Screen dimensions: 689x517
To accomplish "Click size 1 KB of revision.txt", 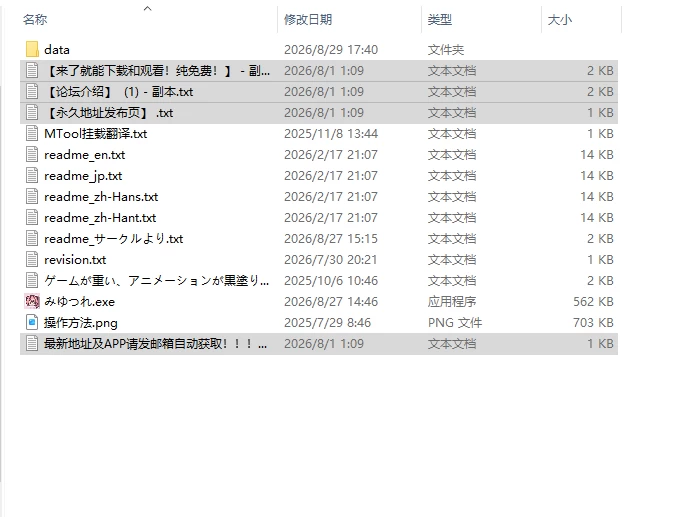I will tap(601, 260).
